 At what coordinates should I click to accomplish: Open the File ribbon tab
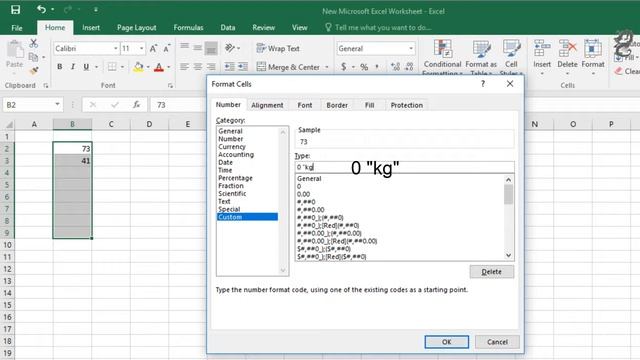tap(17, 28)
